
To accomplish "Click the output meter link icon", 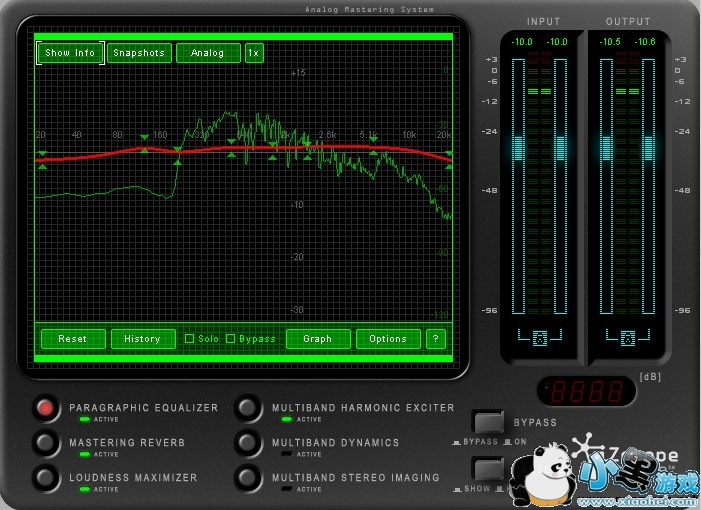I will pos(628,338).
